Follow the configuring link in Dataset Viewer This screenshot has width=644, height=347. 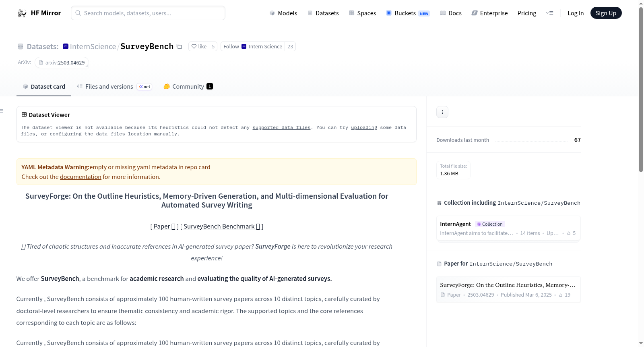(66, 134)
